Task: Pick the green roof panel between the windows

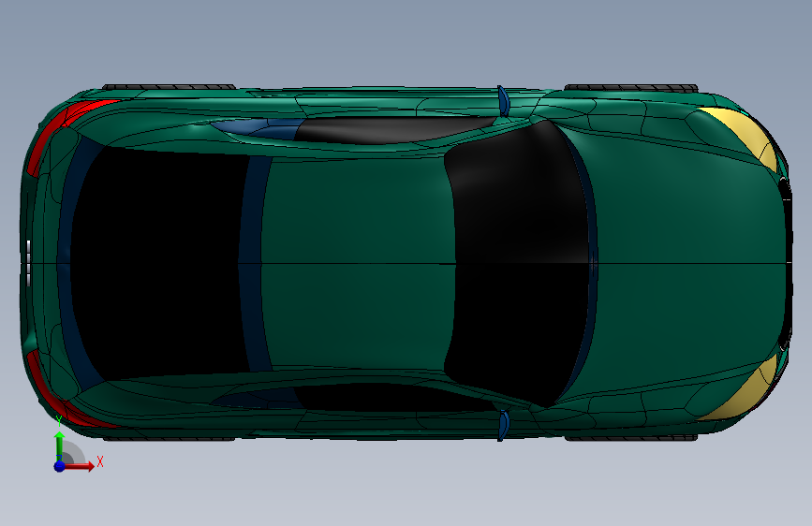Action: (358, 263)
